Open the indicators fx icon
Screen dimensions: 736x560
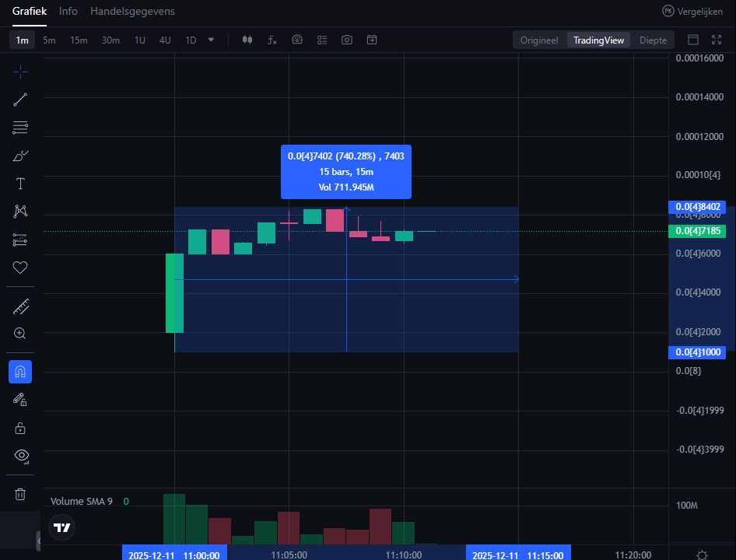(x=272, y=40)
